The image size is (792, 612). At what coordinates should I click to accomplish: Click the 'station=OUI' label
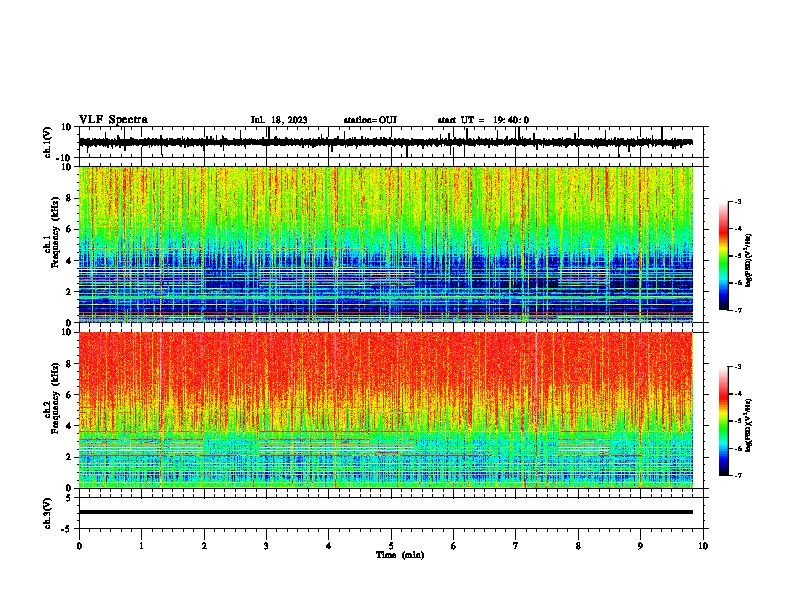[x=370, y=120]
